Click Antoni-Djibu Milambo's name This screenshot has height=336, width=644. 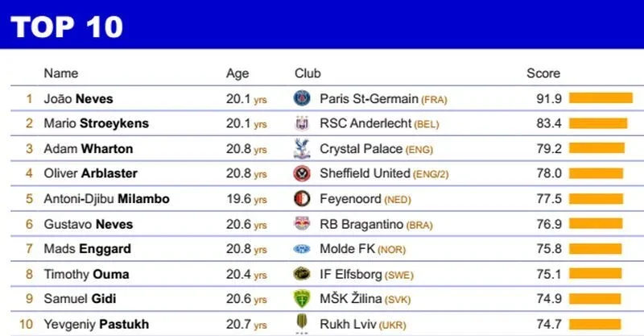coord(106,199)
